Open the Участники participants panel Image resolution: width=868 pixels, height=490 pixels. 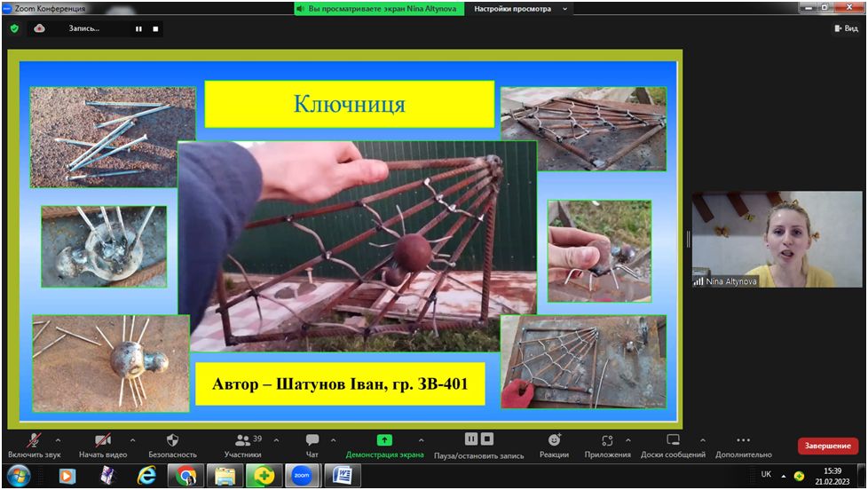click(x=243, y=445)
